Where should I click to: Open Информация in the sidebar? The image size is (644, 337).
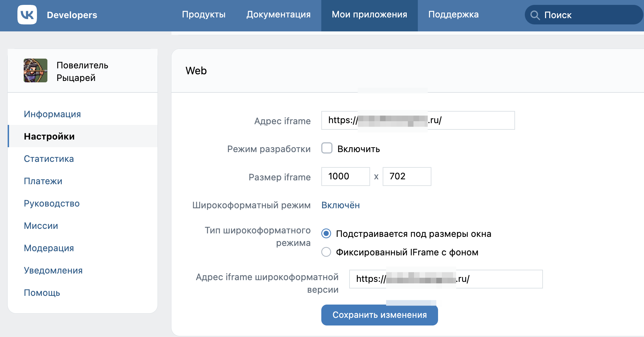click(x=52, y=114)
